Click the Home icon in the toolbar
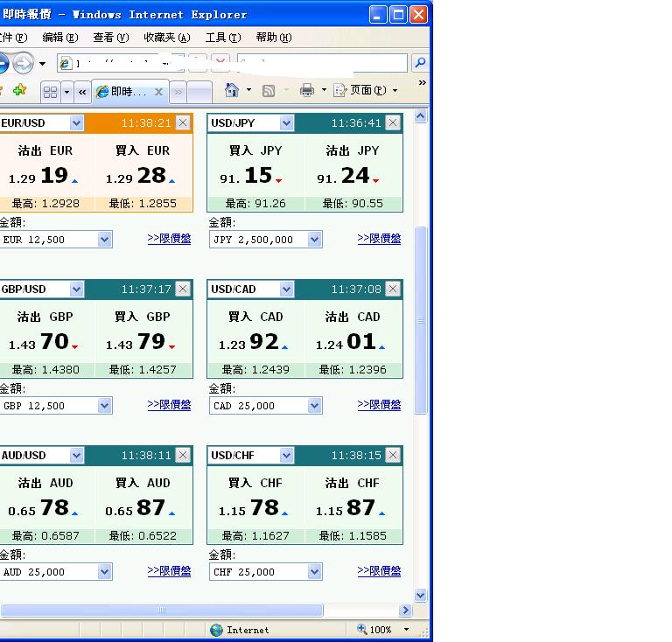The height and width of the screenshot is (642, 672). pos(231,90)
